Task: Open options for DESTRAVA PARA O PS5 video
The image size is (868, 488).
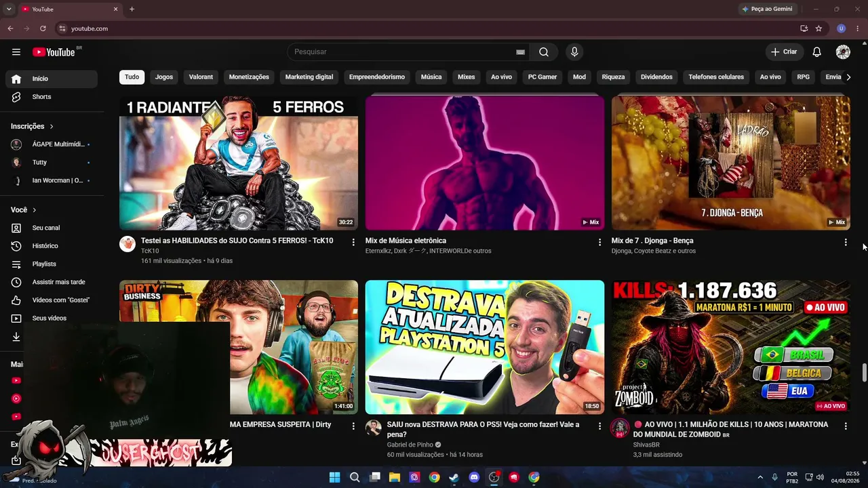Action: click(x=599, y=426)
